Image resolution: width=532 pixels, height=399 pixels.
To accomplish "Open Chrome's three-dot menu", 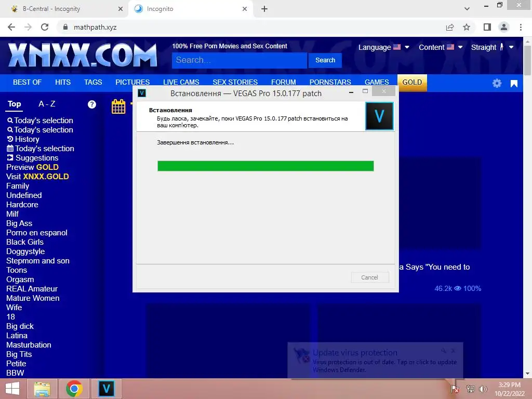I will pos(521,27).
